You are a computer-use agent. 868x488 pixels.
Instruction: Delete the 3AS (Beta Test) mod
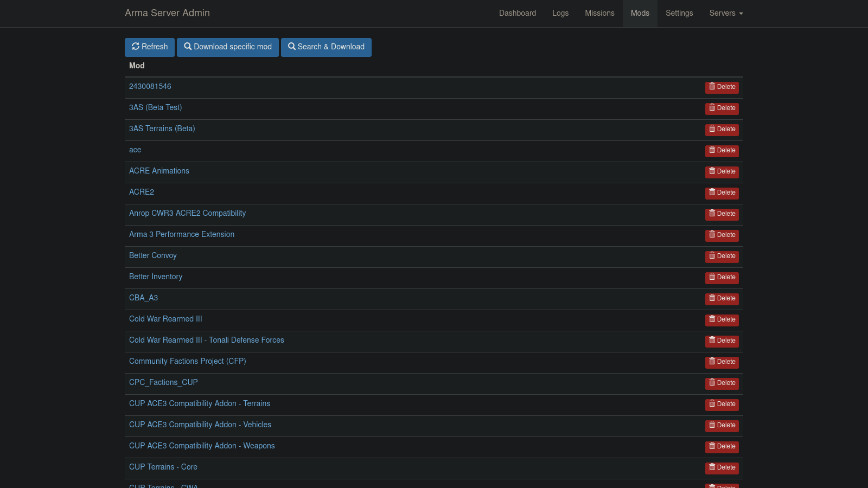(722, 108)
